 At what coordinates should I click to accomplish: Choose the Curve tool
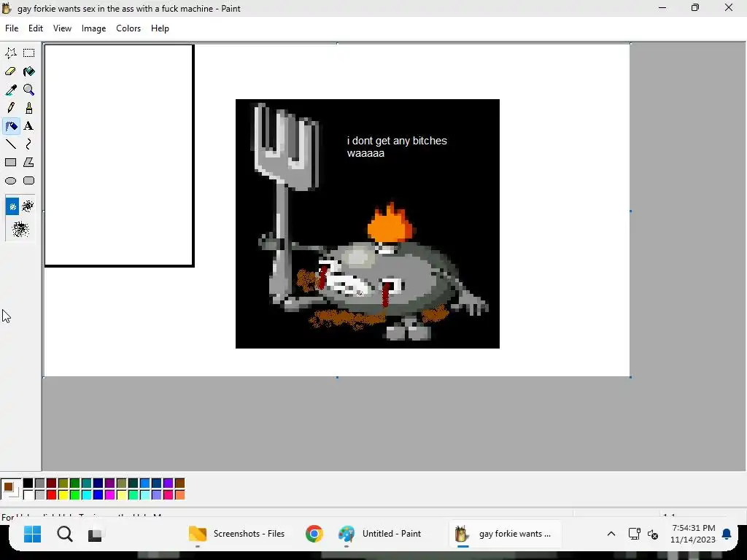(x=29, y=144)
